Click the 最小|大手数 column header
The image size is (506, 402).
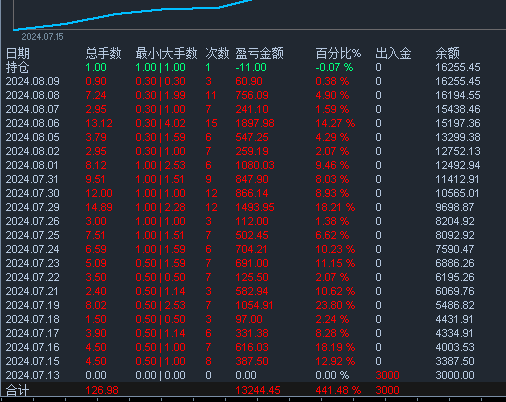[x=166, y=53]
